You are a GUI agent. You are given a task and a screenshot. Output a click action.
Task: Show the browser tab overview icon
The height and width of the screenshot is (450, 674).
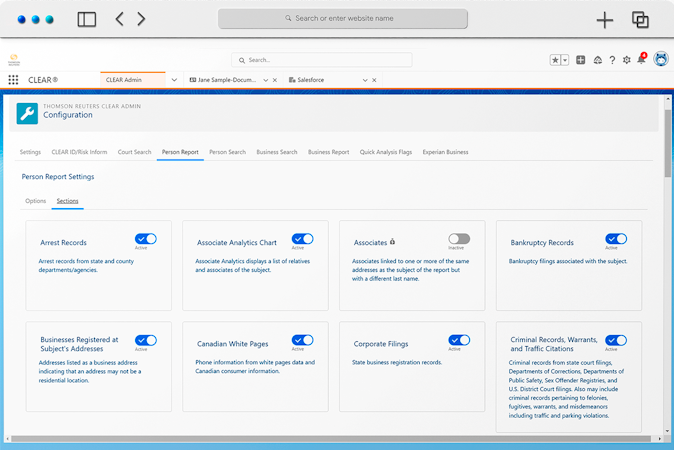click(x=640, y=20)
